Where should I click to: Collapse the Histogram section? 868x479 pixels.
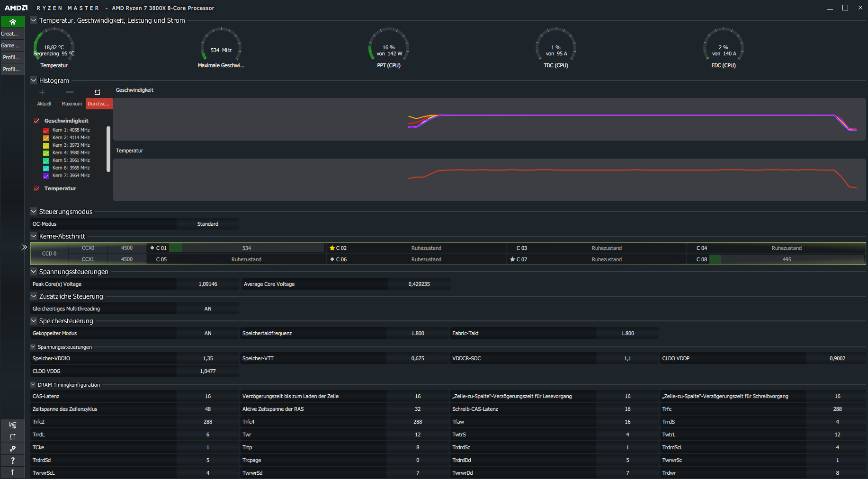[x=34, y=80]
